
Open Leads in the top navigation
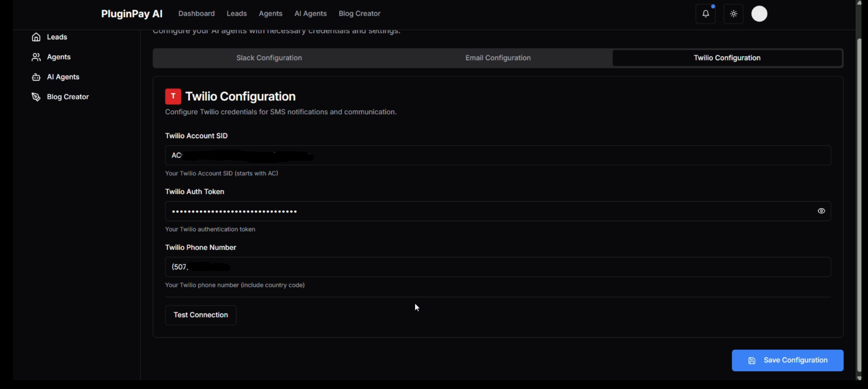[x=237, y=13]
